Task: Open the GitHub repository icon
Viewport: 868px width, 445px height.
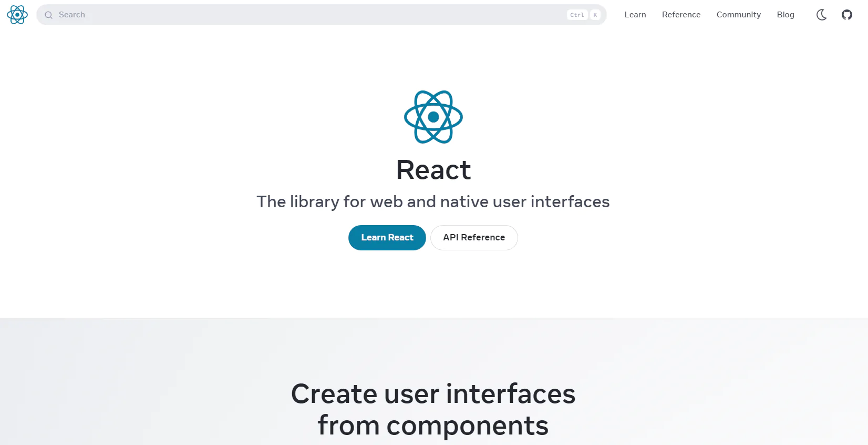Action: click(x=847, y=15)
